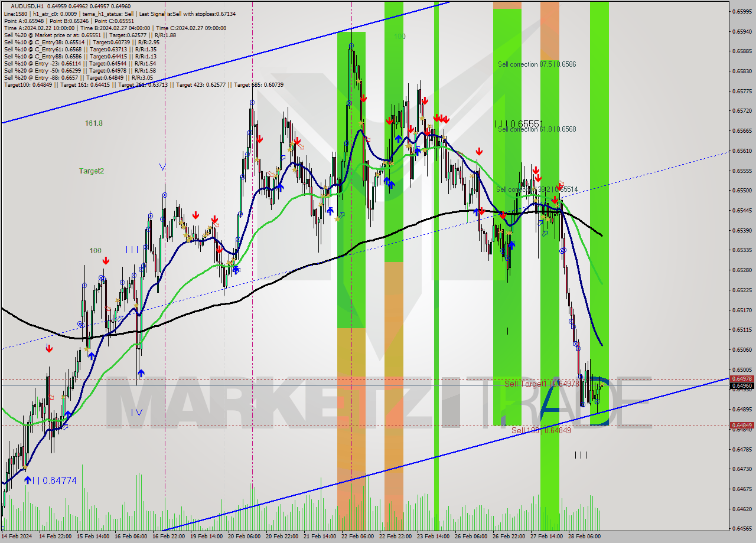Click the 'Sell correction 87.5 | 0.6586' label

click(536, 64)
